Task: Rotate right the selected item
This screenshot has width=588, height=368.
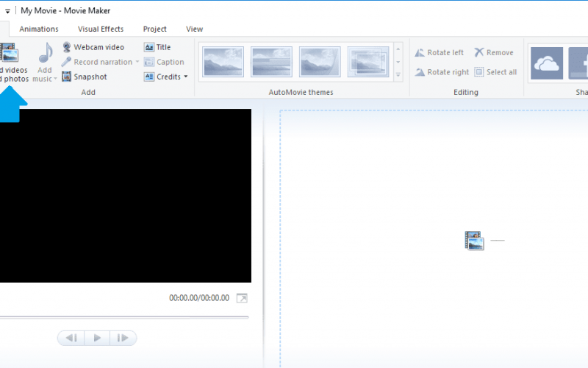Action: pos(442,71)
